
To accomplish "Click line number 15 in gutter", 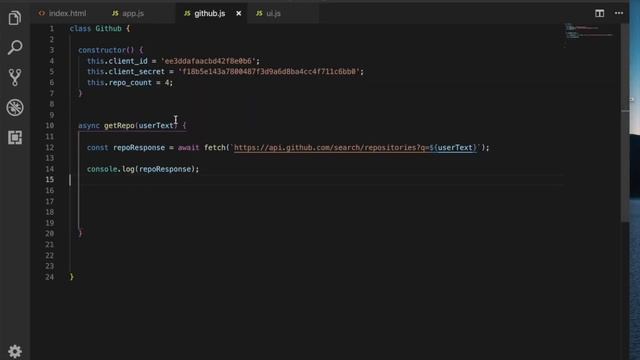I will [49, 179].
